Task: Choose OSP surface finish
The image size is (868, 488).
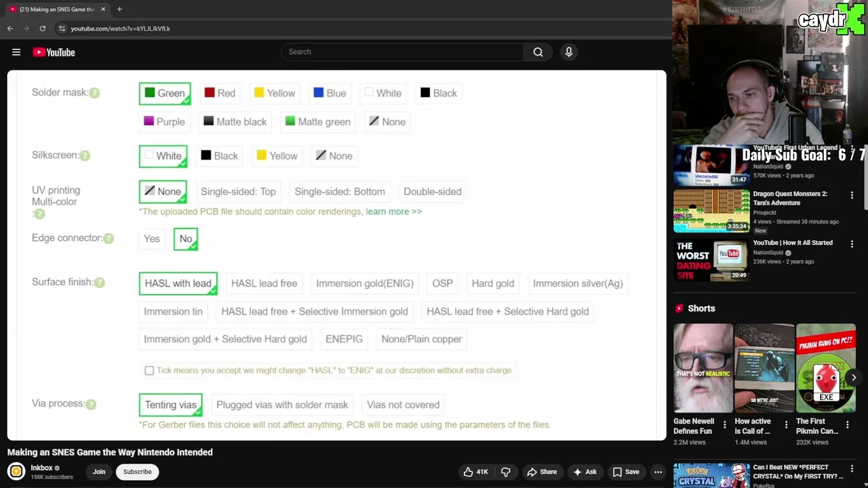Action: [442, 283]
